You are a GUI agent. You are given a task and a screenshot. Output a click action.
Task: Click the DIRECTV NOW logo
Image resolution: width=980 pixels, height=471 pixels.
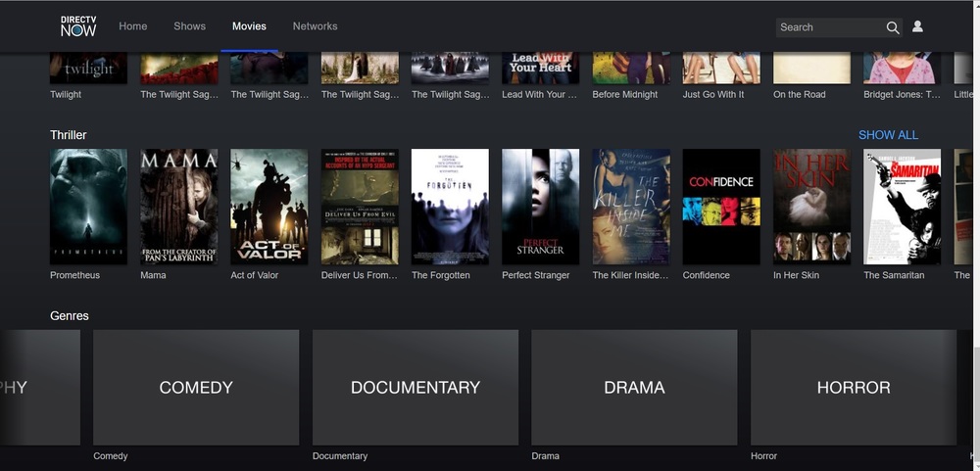tap(78, 26)
